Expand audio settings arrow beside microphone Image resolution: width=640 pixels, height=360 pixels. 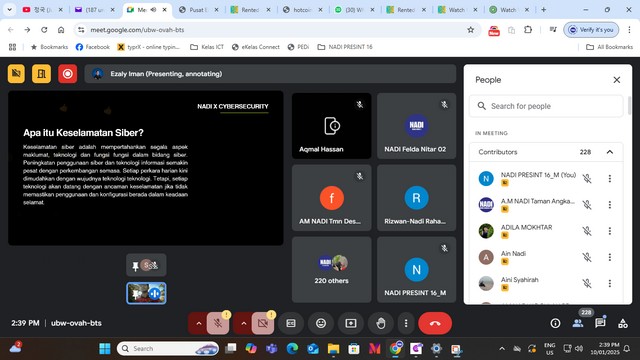tap(198, 323)
